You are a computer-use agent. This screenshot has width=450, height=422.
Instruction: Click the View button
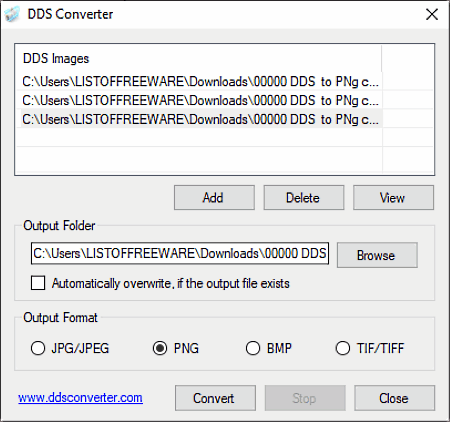click(x=393, y=198)
